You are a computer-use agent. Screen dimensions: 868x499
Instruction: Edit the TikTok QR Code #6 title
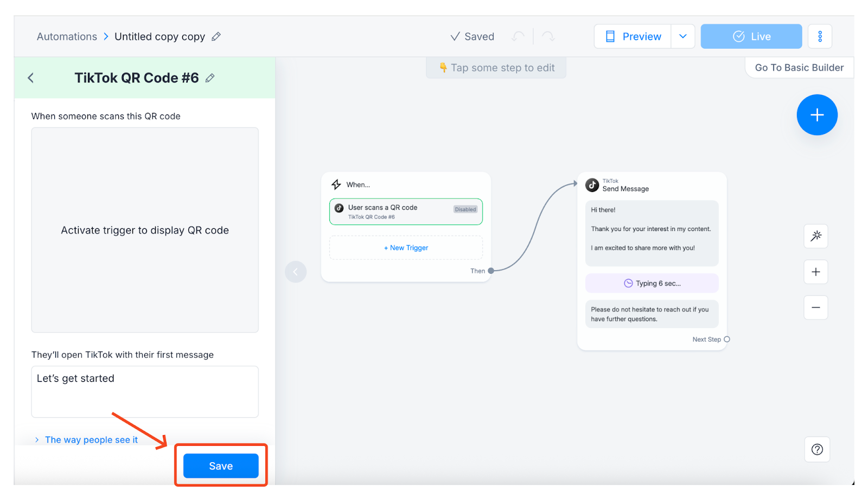[210, 78]
